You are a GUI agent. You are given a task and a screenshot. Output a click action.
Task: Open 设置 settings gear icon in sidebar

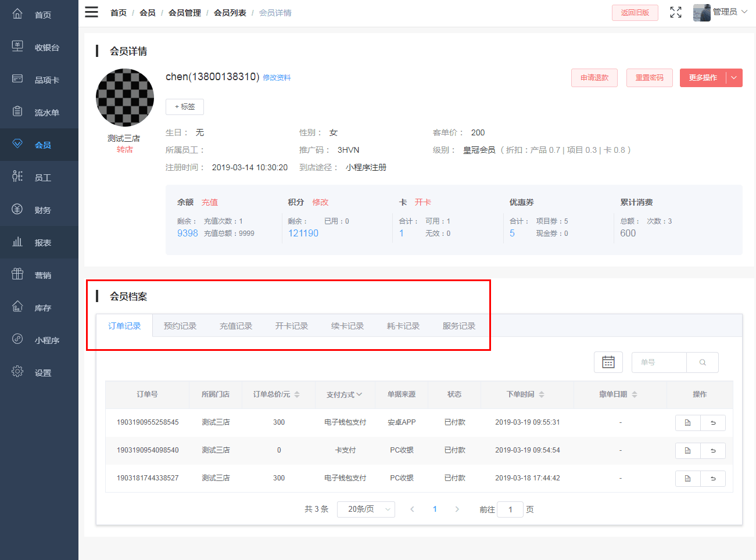tap(17, 371)
